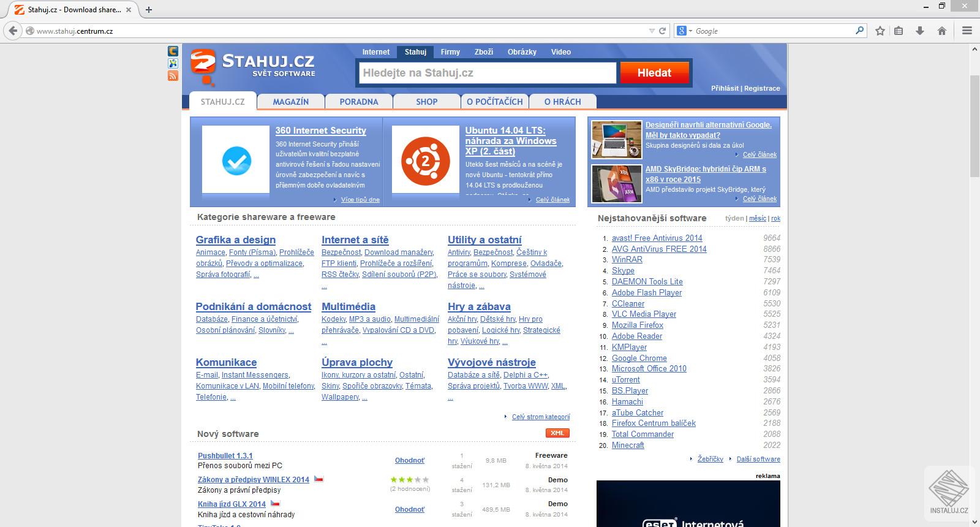
Task: Click the RSS feed icon in the page sidebar
Action: click(173, 76)
